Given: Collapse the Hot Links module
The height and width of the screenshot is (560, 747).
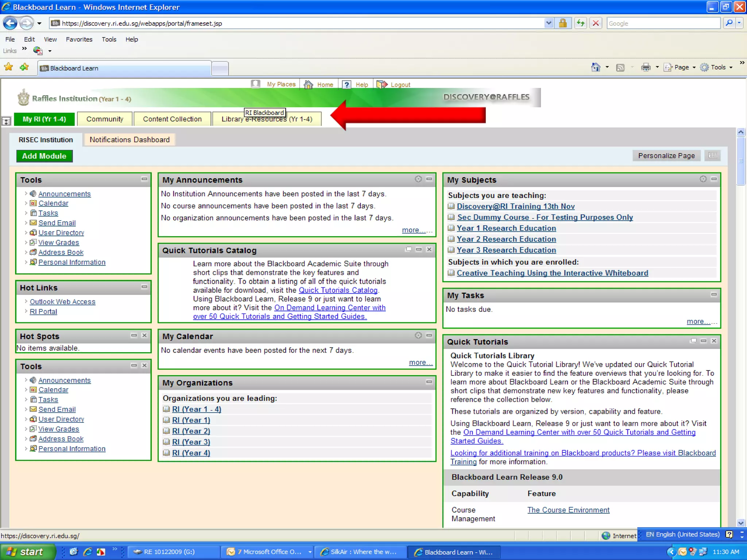Looking at the screenshot, I should click(144, 287).
